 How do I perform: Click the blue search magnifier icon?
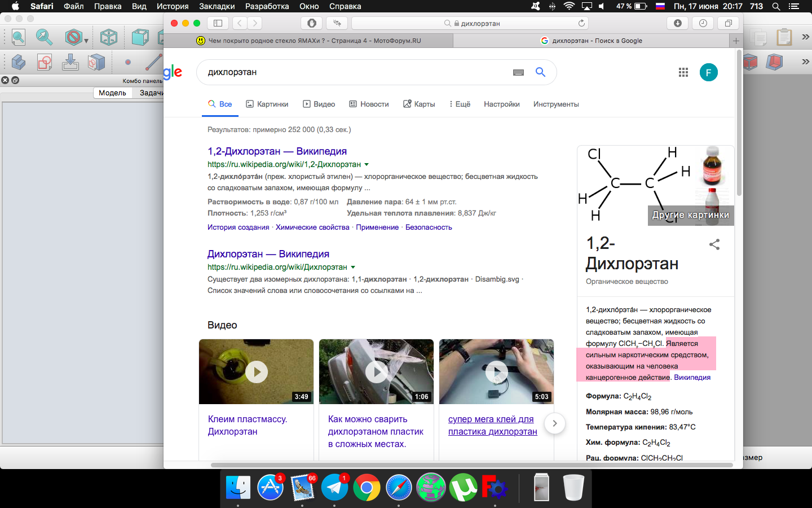pos(540,72)
